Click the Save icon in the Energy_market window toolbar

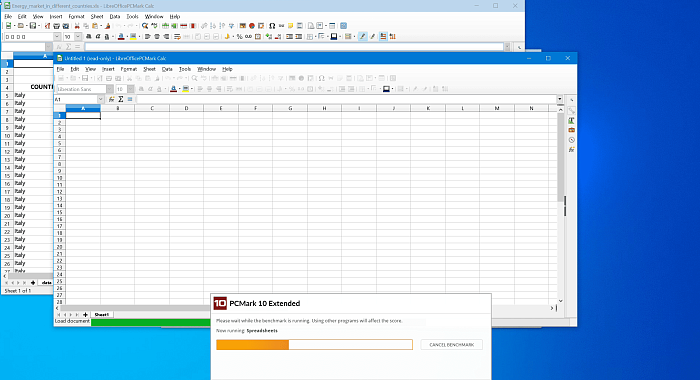coord(32,25)
